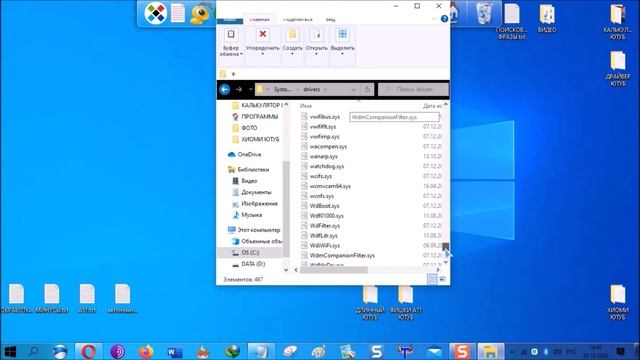Click the file list scroll down arrow

pyautogui.click(x=446, y=262)
